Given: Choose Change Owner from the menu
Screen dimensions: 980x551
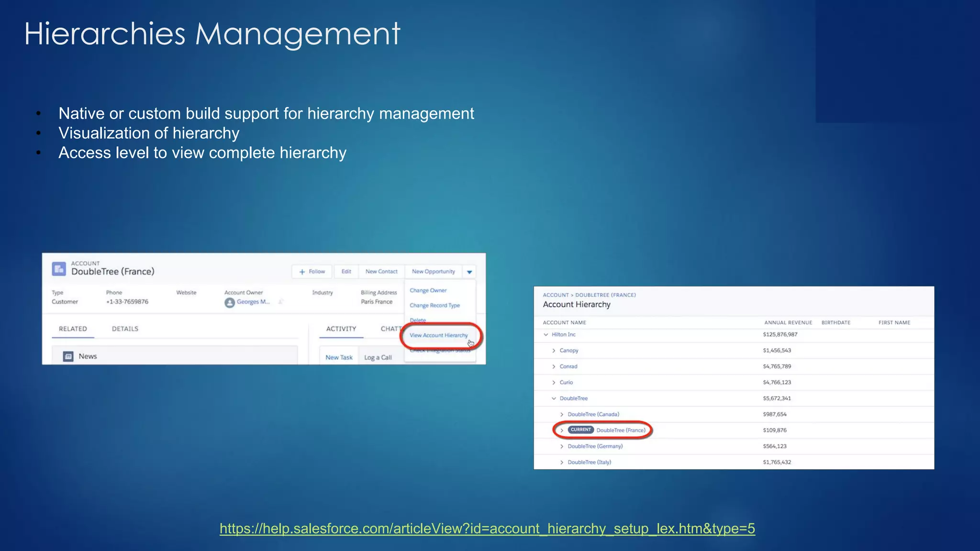Looking at the screenshot, I should (428, 290).
